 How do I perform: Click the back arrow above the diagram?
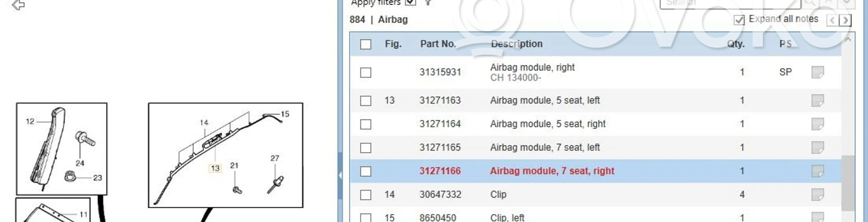[x=18, y=5]
